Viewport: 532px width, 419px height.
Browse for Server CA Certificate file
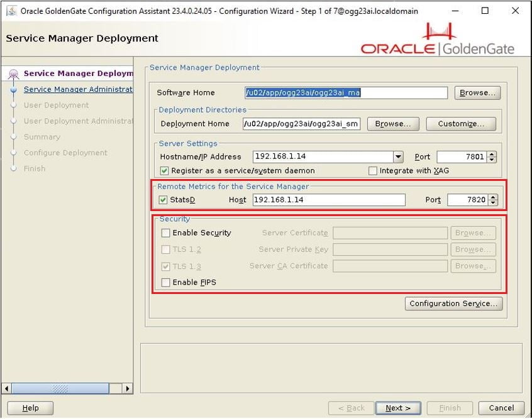tap(473, 266)
